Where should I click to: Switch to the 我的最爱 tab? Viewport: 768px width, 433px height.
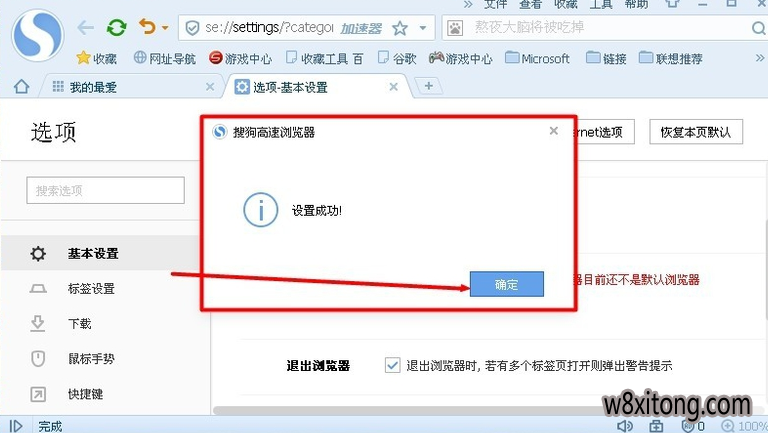tap(92, 87)
